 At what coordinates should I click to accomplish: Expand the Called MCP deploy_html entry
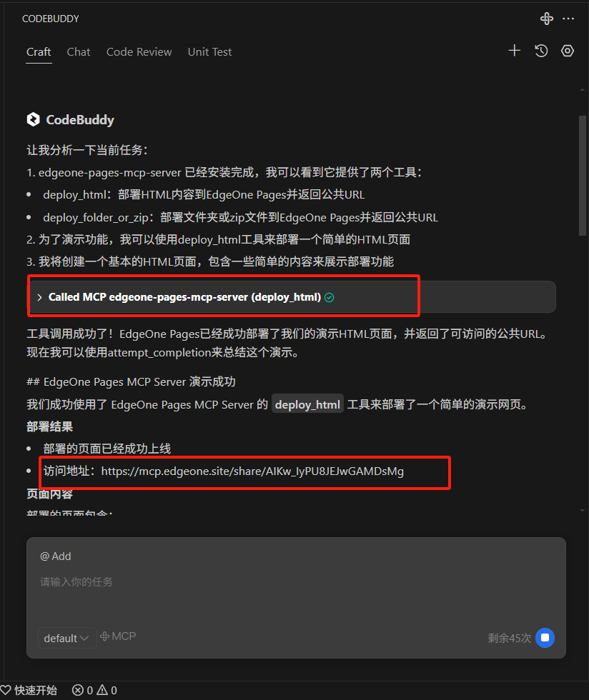pyautogui.click(x=292, y=297)
